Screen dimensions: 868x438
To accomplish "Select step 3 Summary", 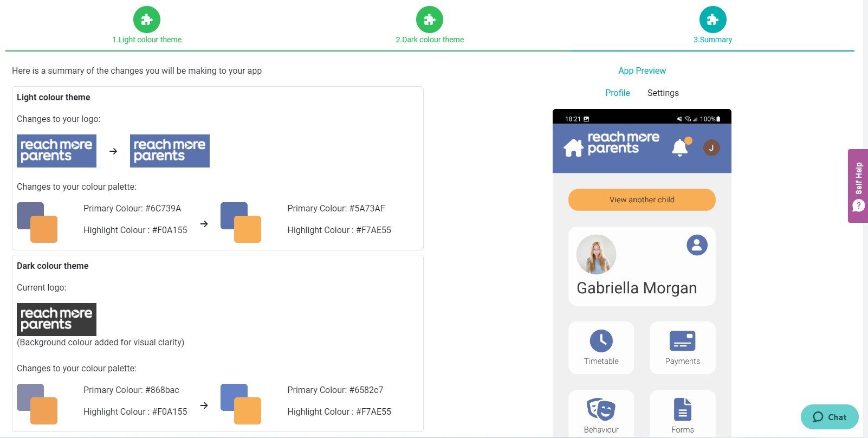I will 712,20.
